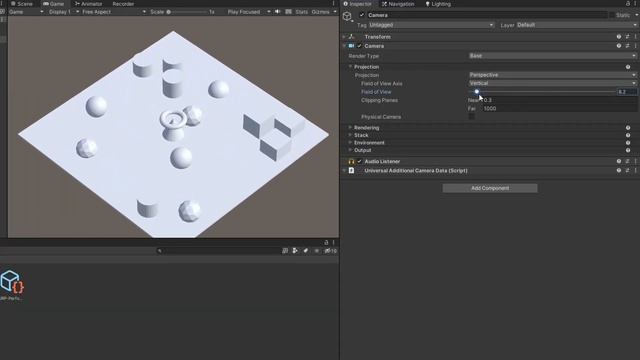640x360 pixels.
Task: Click the Transform component icon
Action: tap(351, 37)
